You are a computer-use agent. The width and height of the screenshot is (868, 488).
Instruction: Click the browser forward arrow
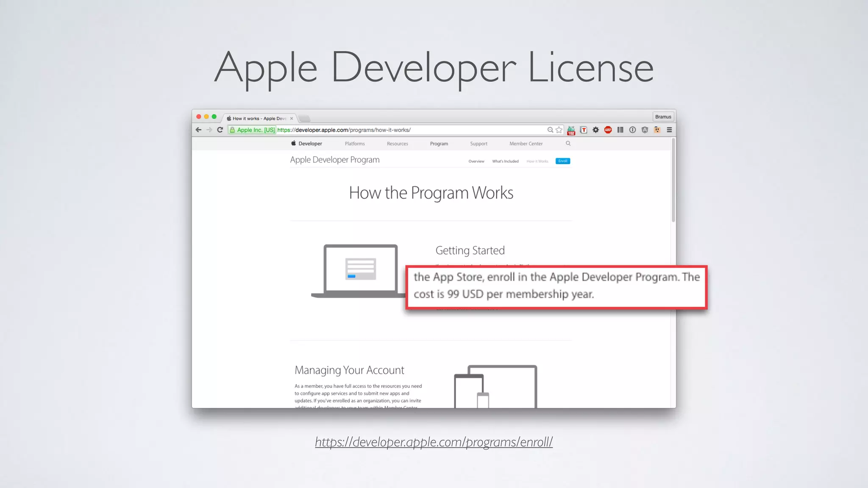pyautogui.click(x=209, y=130)
